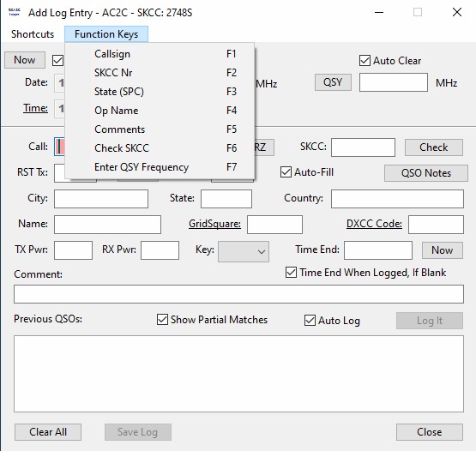Toggle the Auto Clear checkbox
The height and width of the screenshot is (451, 476).
click(x=365, y=60)
